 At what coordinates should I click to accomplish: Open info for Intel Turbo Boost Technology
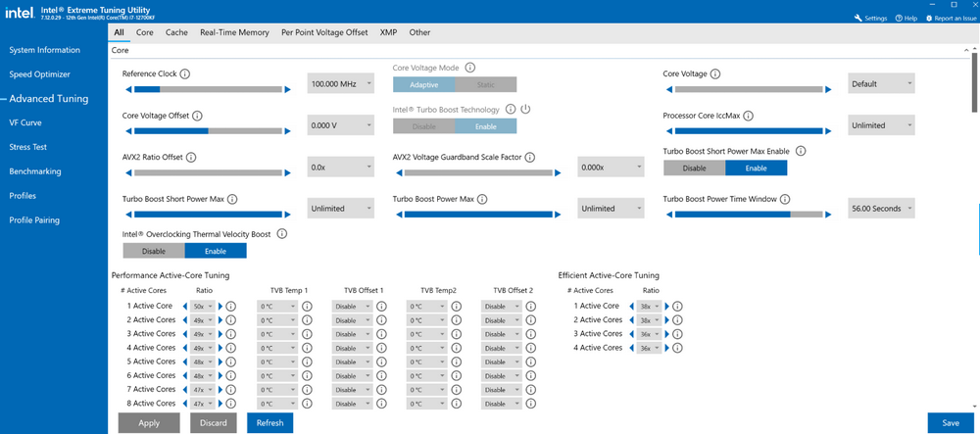pos(511,110)
